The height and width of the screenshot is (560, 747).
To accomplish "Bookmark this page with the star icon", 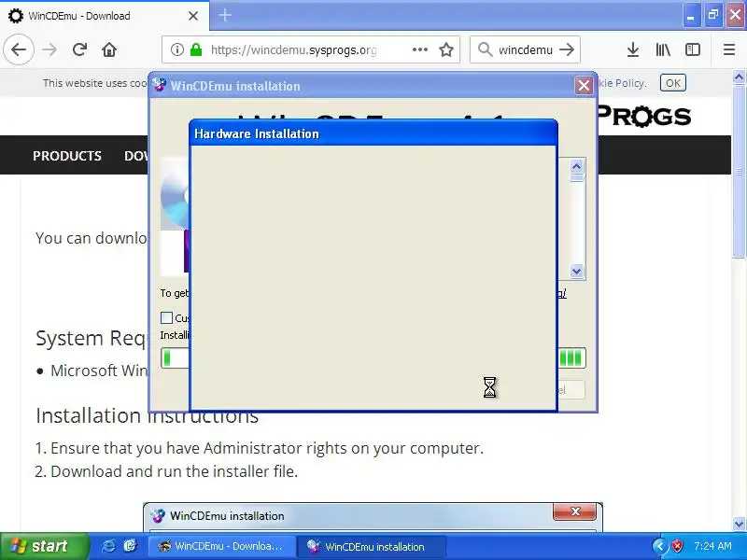I will [x=446, y=49].
